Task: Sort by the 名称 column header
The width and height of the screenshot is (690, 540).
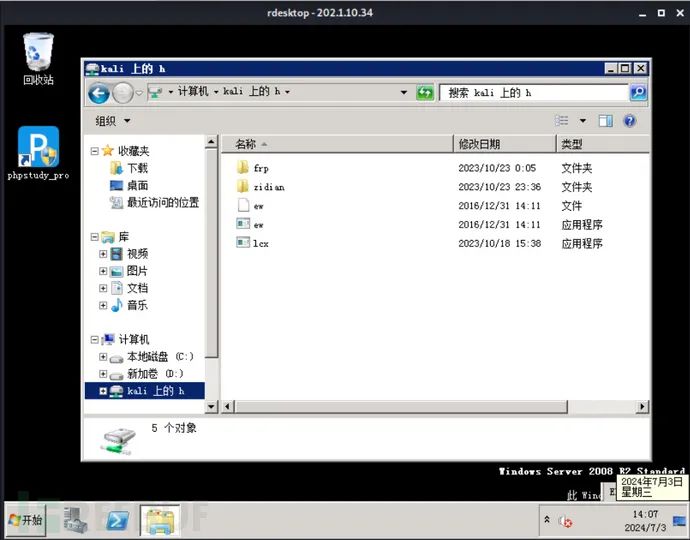Action: [337, 144]
